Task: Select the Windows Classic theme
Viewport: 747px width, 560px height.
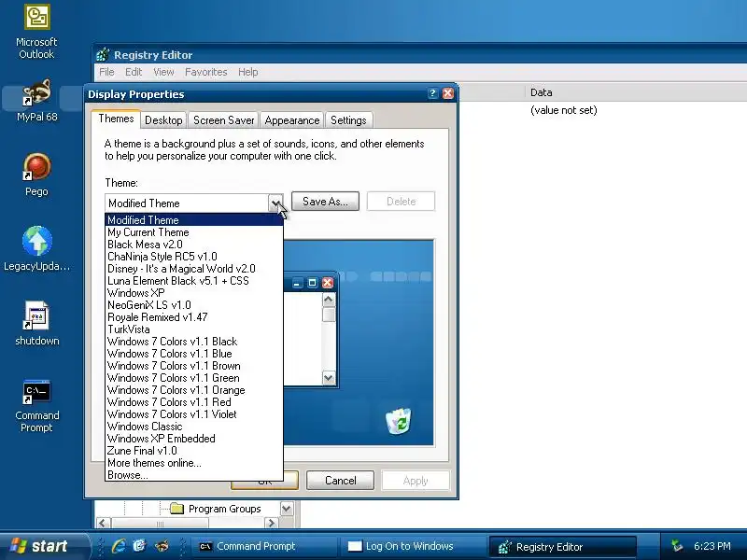Action: tap(194, 427)
